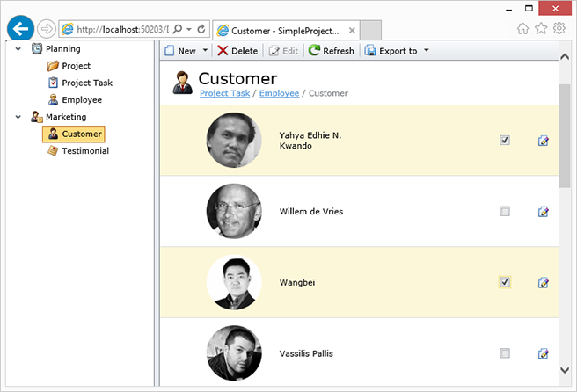
Task: Expand the Export to dropdown arrow
Action: coord(427,51)
